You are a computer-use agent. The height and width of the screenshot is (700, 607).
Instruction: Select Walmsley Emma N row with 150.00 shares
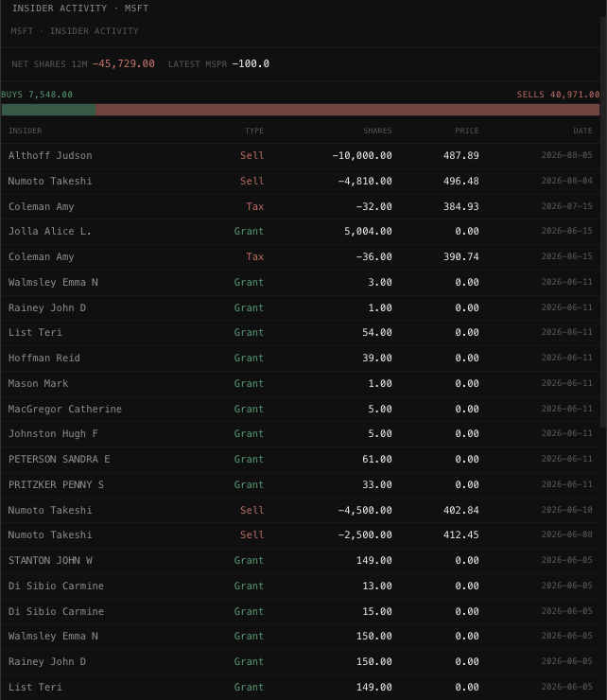301,637
